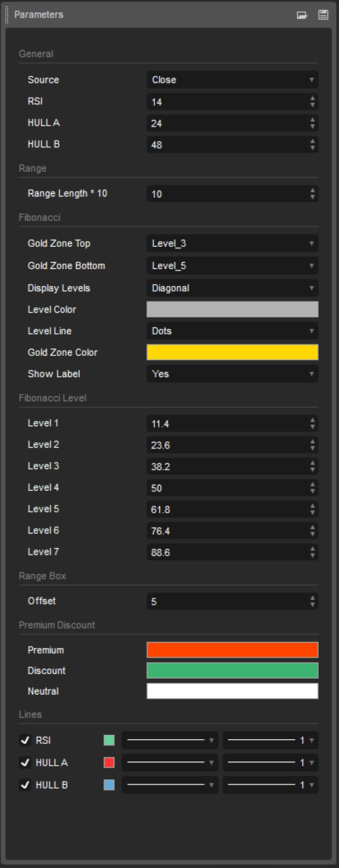The image size is (339, 868).
Task: Open the Display Levels dropdown
Action: [x=232, y=288]
